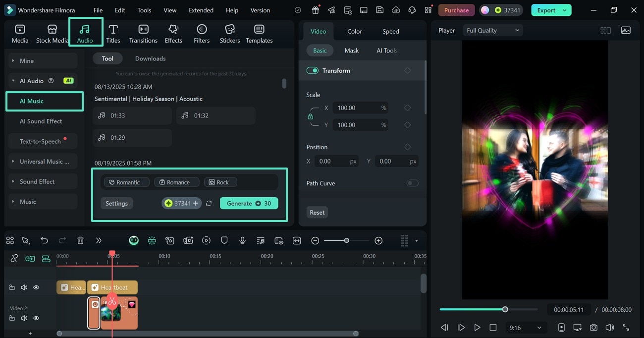The width and height of the screenshot is (644, 338).
Task: Click the Generate button for AI Music
Action: [249, 203]
